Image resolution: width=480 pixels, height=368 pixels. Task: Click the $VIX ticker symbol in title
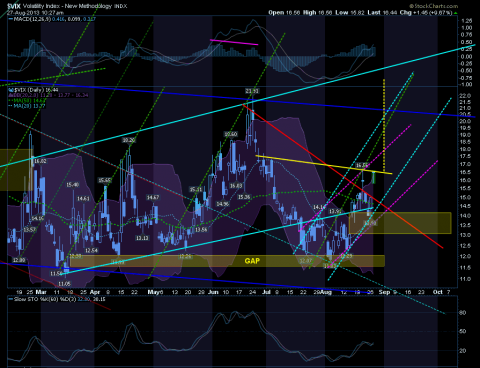pos(14,6)
